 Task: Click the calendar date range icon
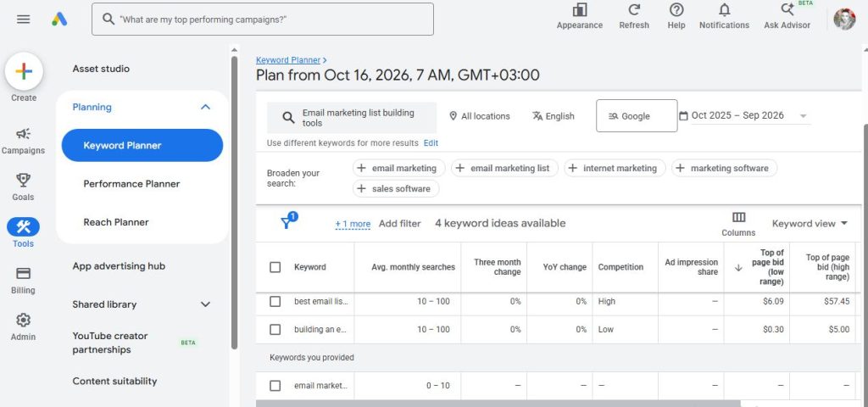click(684, 115)
